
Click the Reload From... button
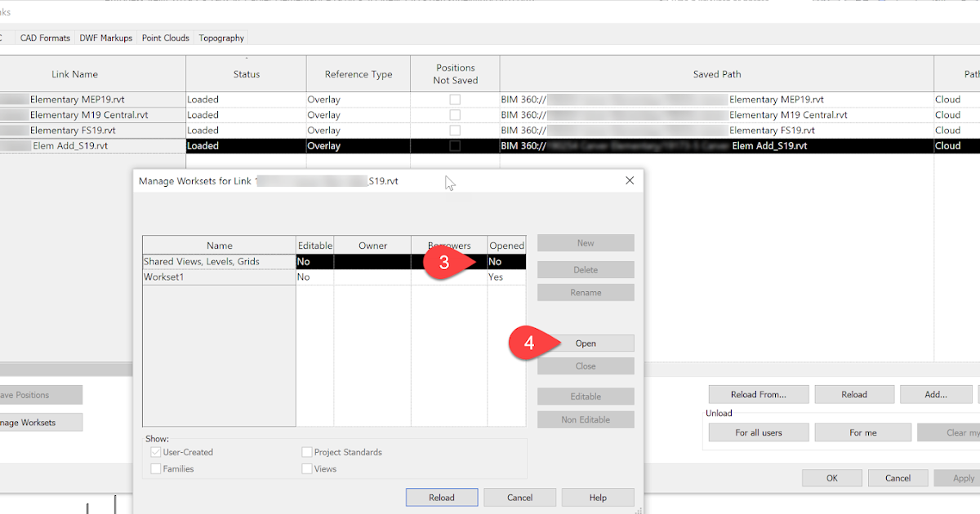[x=758, y=394]
